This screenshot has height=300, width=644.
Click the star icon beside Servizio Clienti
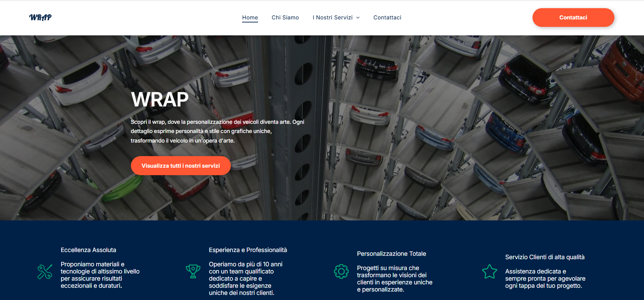(x=489, y=272)
